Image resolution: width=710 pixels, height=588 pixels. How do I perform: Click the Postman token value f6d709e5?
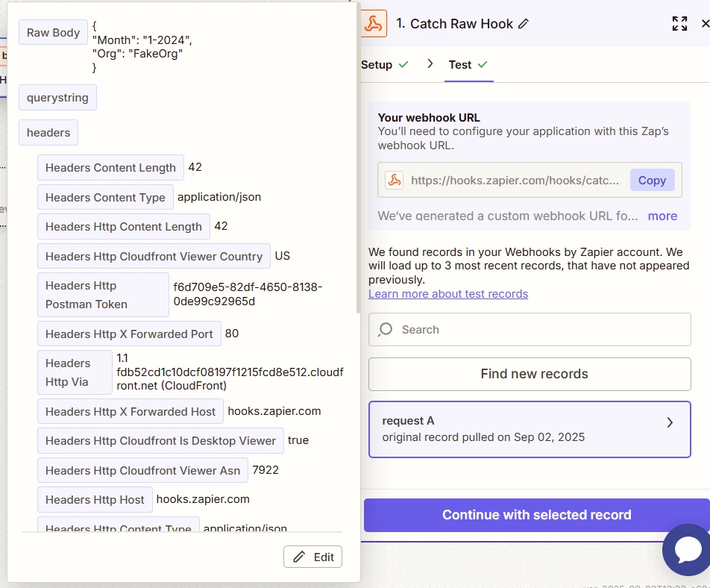248,295
